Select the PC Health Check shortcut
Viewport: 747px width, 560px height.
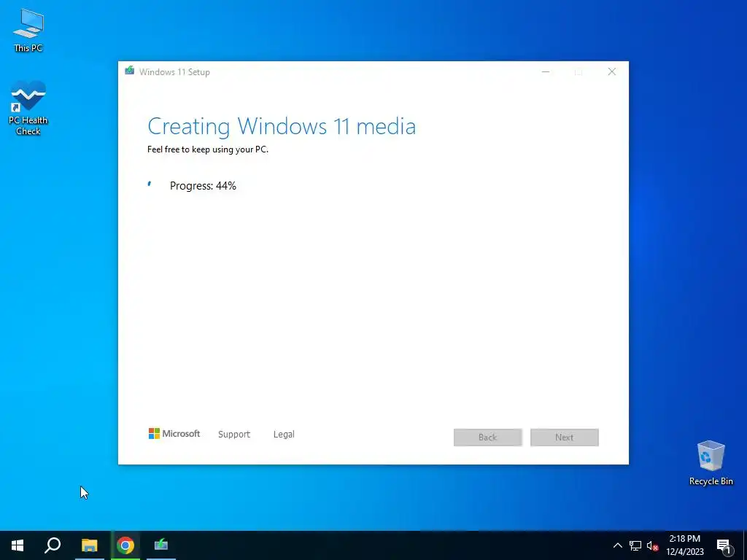tap(28, 108)
